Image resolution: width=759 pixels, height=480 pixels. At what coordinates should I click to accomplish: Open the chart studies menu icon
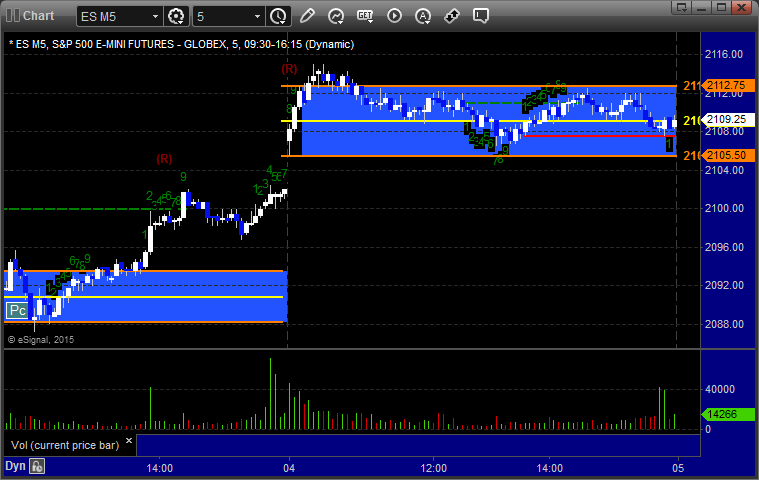tap(335, 16)
